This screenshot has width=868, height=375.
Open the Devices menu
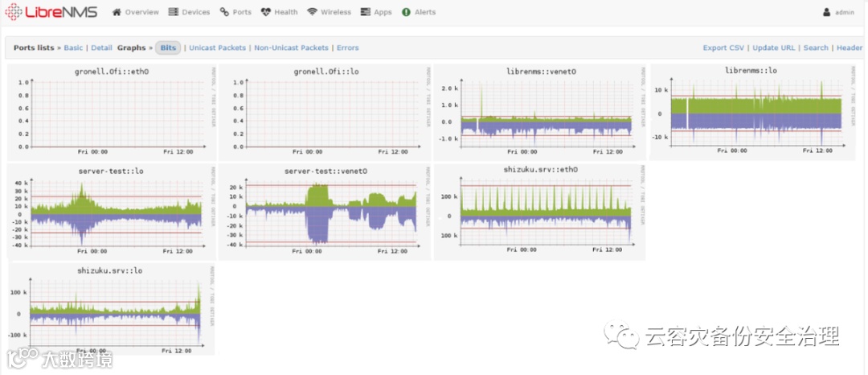pos(190,11)
